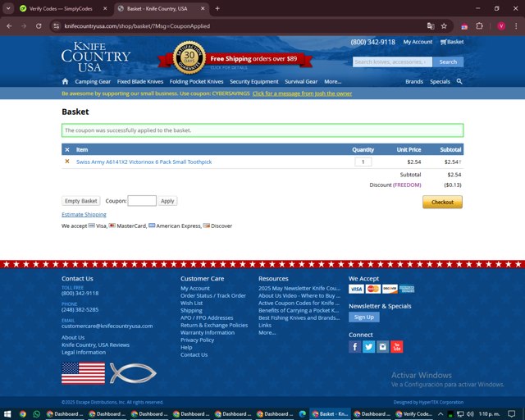Open the notification center icon in taskbar

coord(512,414)
